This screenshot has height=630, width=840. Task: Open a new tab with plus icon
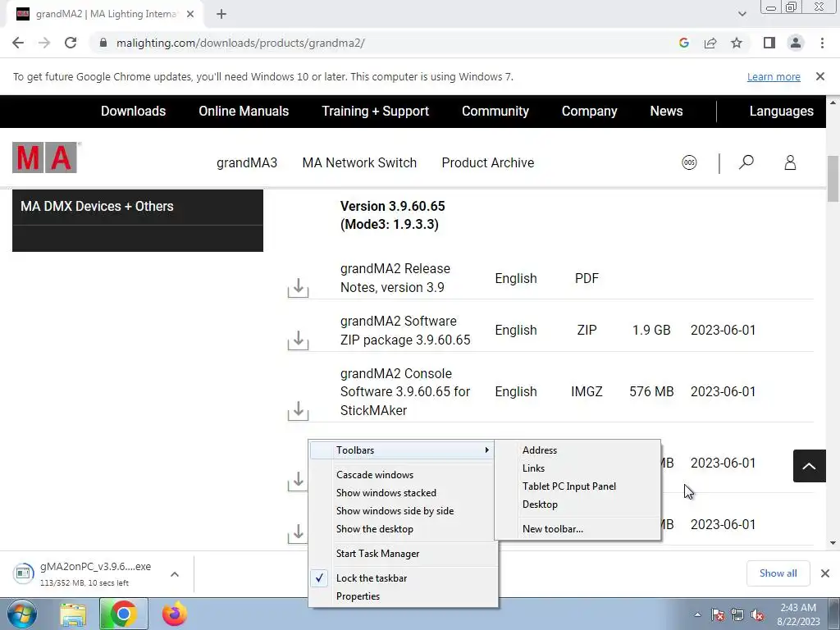point(221,15)
